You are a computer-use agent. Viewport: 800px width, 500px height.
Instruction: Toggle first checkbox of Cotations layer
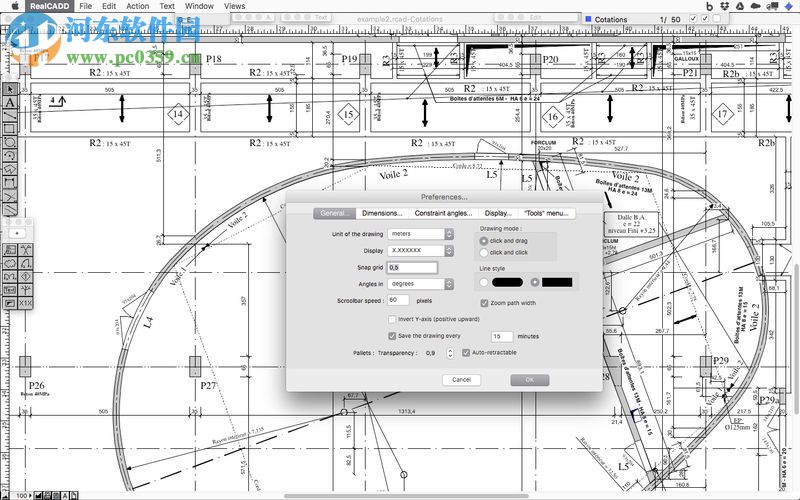[x=693, y=19]
